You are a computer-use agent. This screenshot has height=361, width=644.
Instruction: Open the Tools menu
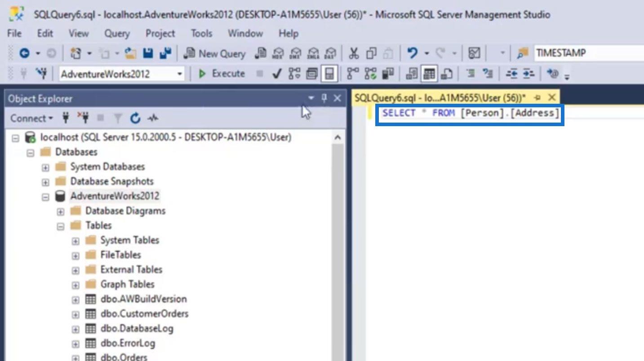(x=201, y=33)
